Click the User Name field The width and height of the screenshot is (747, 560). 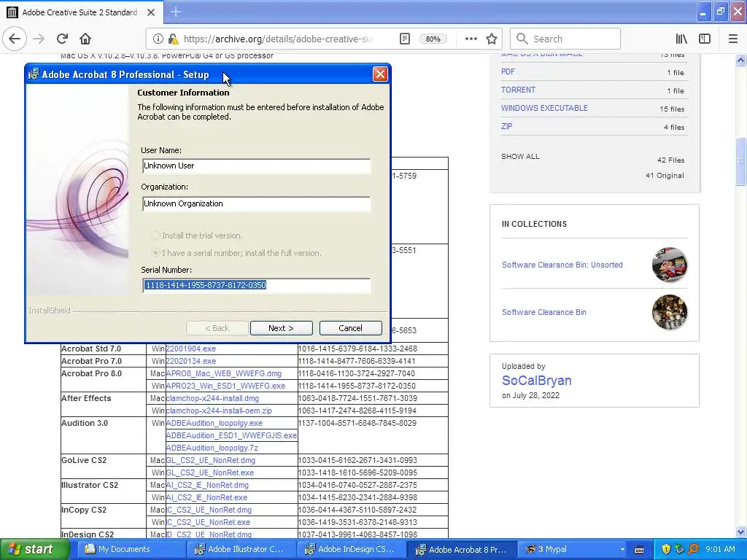[256, 166]
